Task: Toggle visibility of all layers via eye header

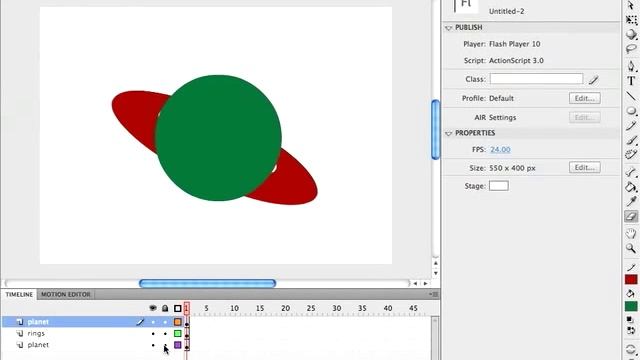Action: click(x=153, y=308)
